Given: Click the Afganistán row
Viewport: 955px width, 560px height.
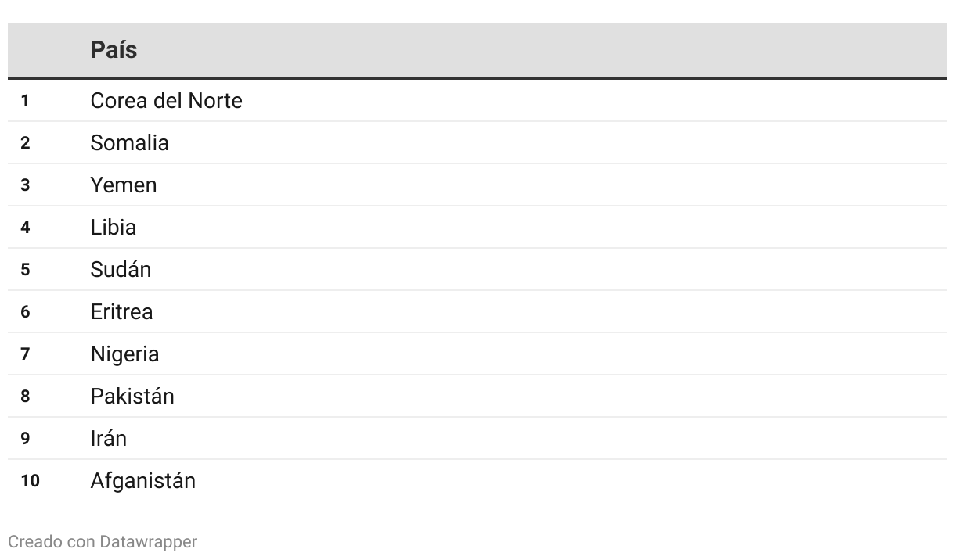Looking at the screenshot, I should [x=142, y=481].
